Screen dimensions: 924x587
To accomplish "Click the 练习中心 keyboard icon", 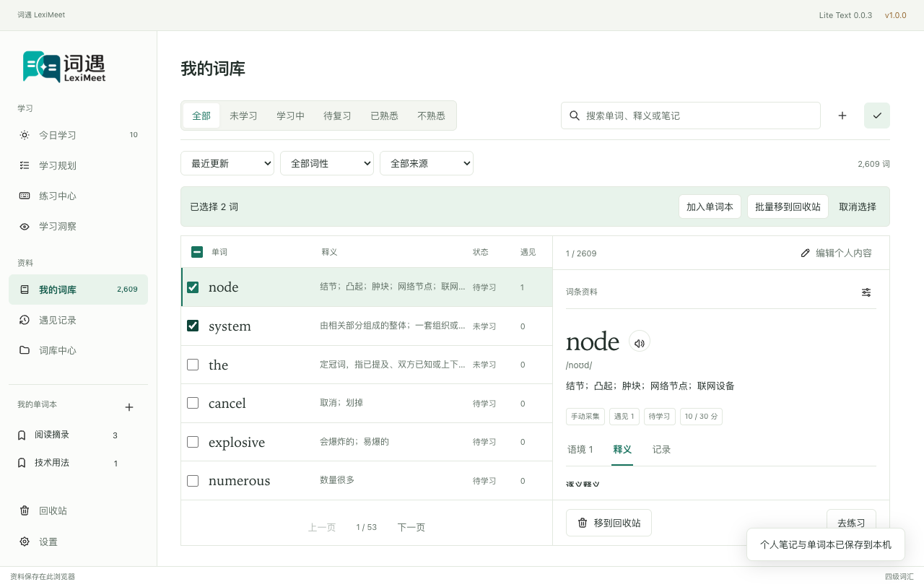I will tap(25, 196).
